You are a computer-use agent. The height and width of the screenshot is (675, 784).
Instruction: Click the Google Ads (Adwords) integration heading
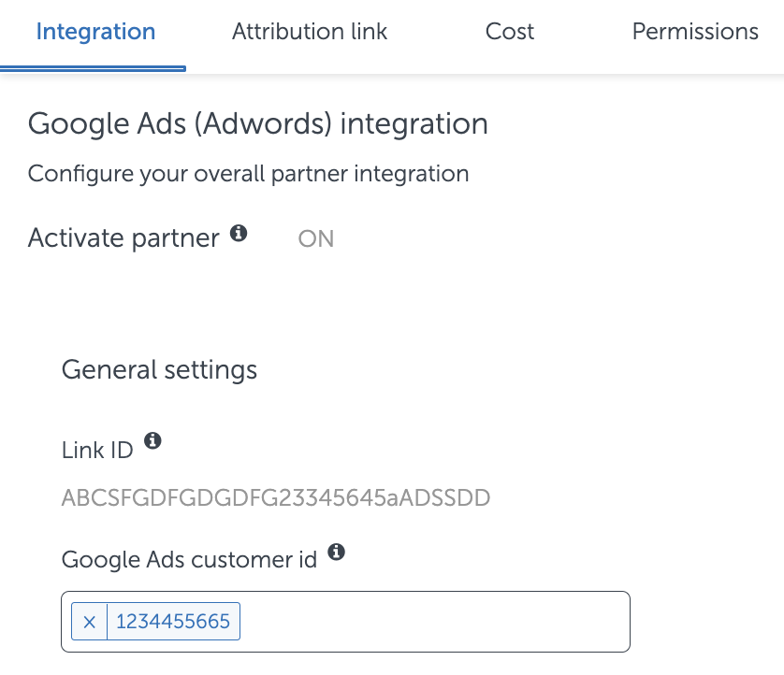coord(258,124)
